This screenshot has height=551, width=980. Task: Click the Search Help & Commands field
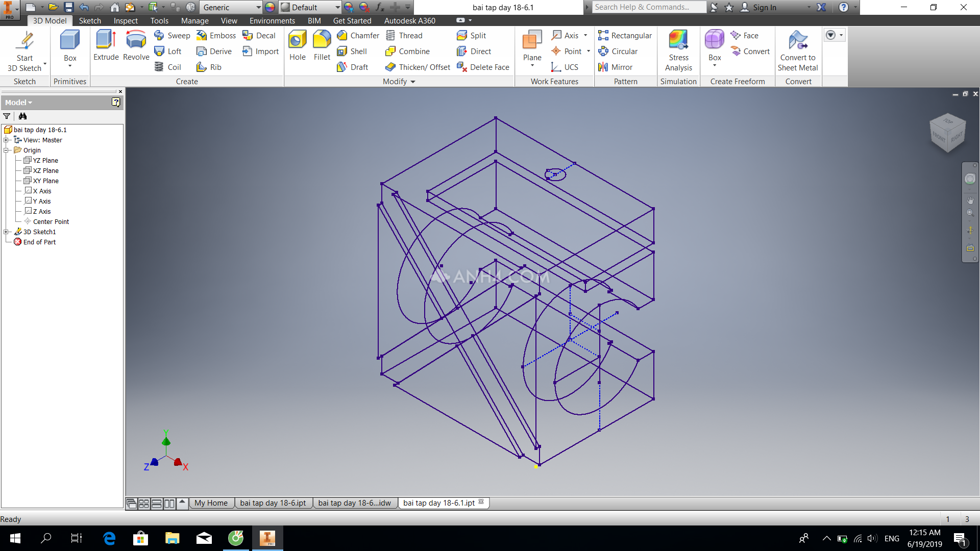click(x=649, y=7)
